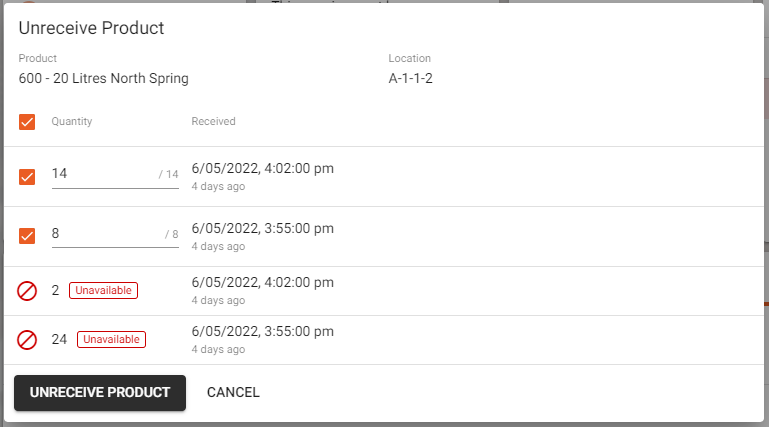Click the '/ 14' maximum quantity label
This screenshot has height=427, width=769.
(x=168, y=175)
